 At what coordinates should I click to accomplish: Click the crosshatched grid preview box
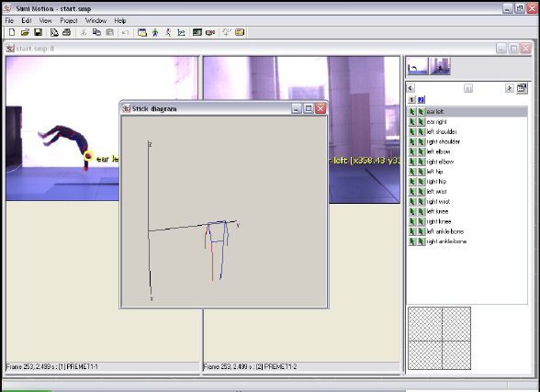pyautogui.click(x=439, y=339)
